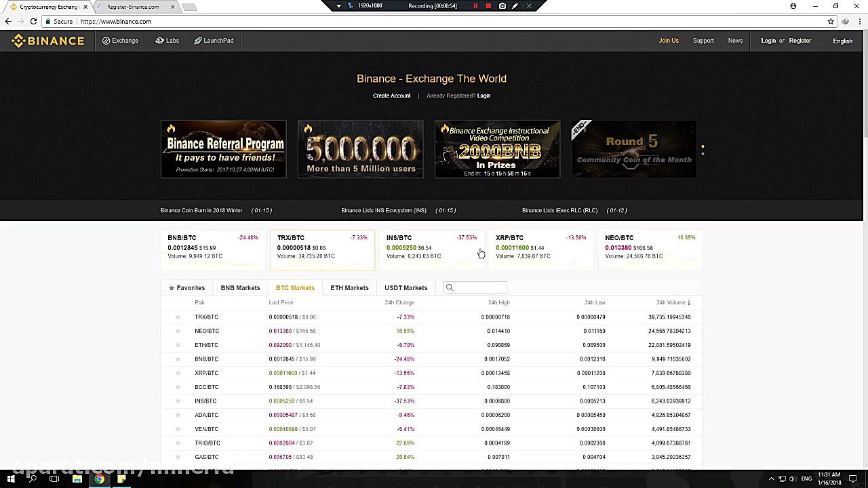Open the GAS/BTC pair row
The image size is (868, 488).
[x=431, y=457]
